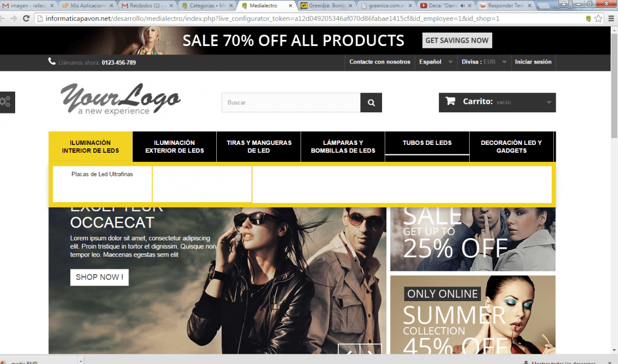This screenshot has width=618, height=364.
Task: Reload the page with refresh icon
Action: (x=26, y=19)
